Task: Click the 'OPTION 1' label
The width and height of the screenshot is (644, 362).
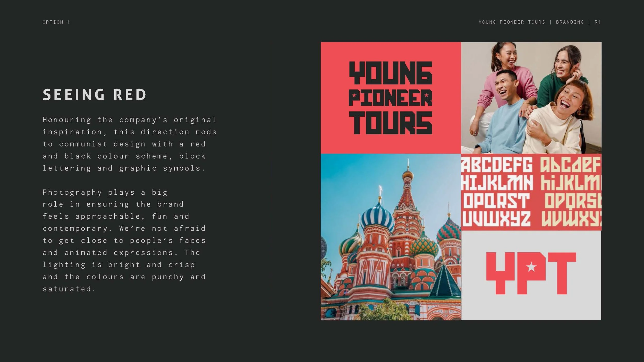Action: click(56, 22)
